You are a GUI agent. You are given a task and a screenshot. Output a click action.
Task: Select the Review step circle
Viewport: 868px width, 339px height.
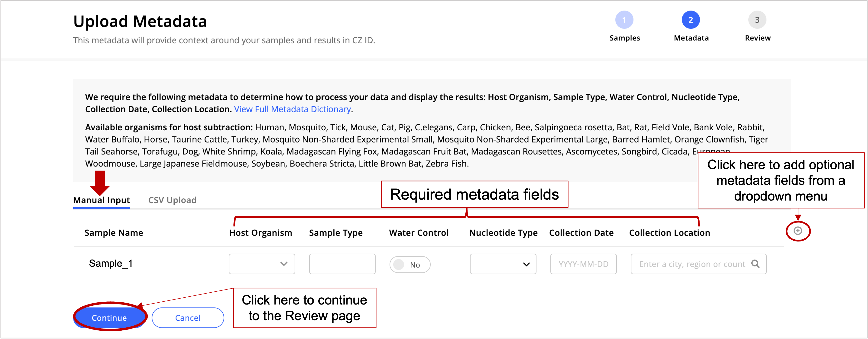pos(757,20)
